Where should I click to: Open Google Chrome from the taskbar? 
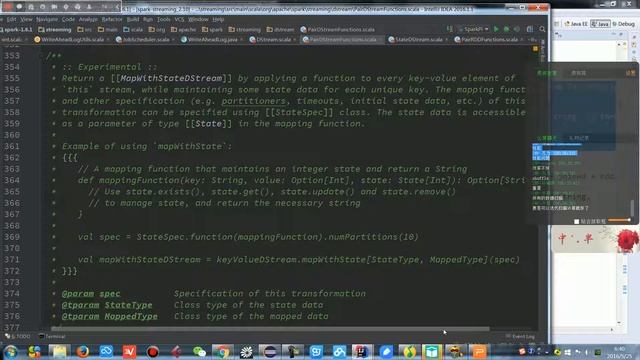tap(222, 351)
